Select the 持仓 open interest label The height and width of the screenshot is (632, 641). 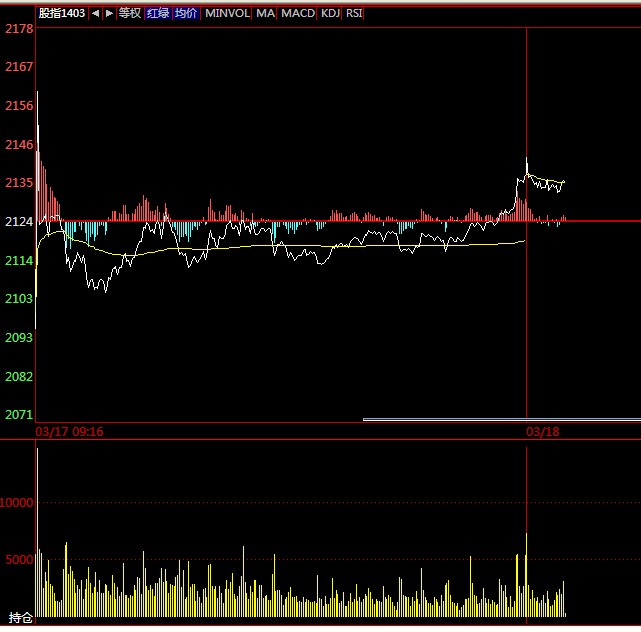point(20,618)
